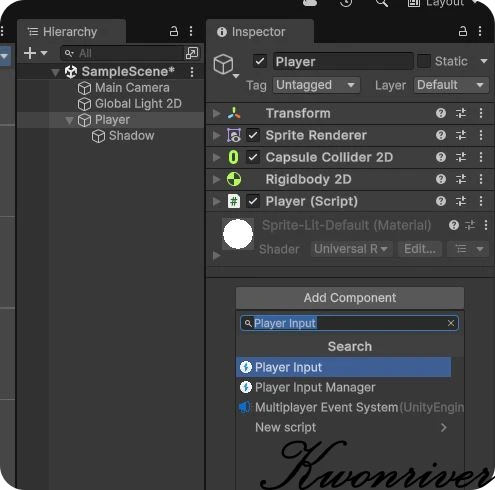Image resolution: width=495 pixels, height=490 pixels.
Task: Open Transform component presets
Action: 461,113
